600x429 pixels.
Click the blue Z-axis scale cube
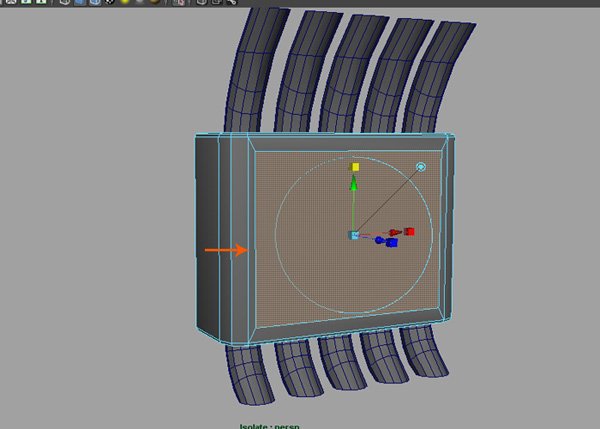point(392,243)
